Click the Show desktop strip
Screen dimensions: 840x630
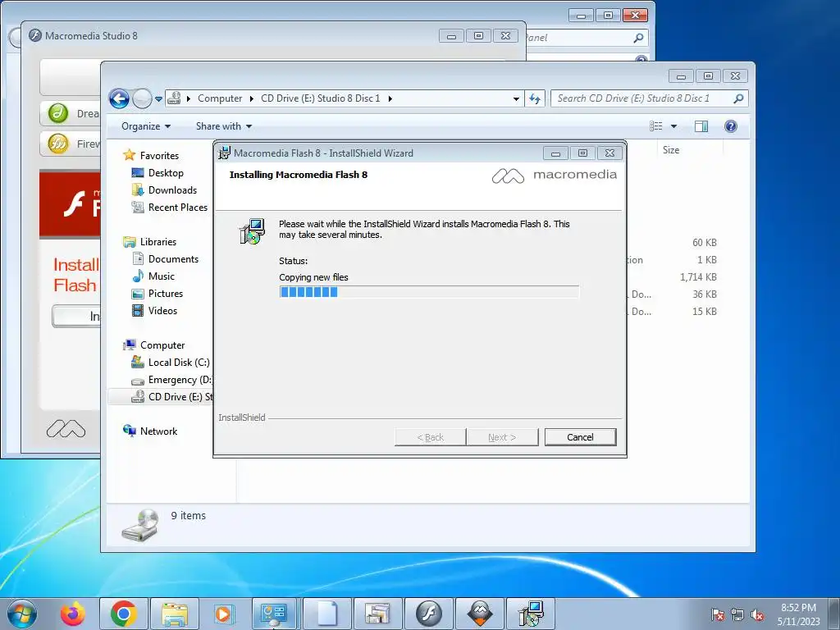pos(834,614)
